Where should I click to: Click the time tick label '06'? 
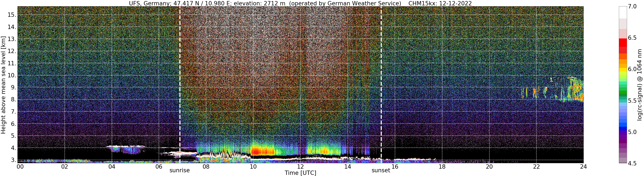[159, 166]
